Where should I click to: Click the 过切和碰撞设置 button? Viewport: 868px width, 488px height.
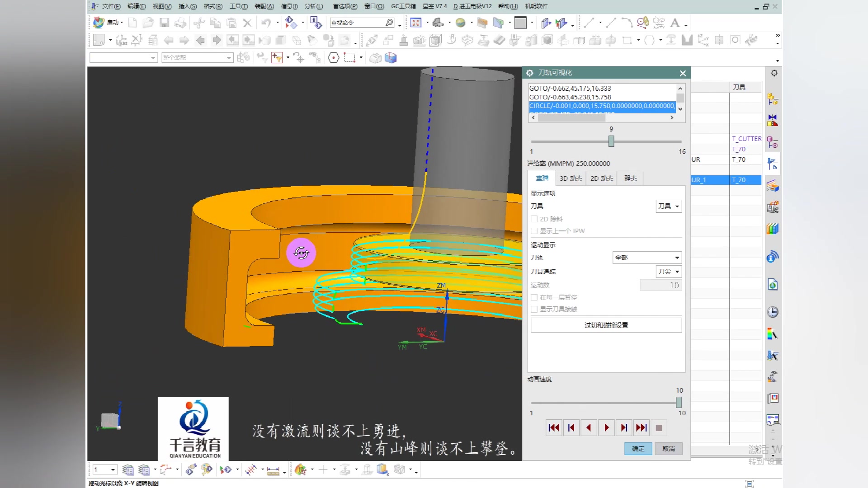(x=606, y=325)
